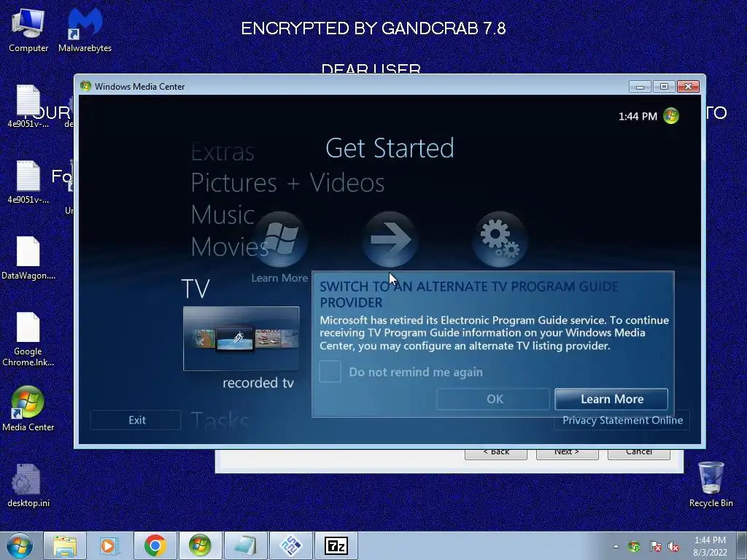The height and width of the screenshot is (560, 747).
Task: Click the Exit button in Media Center
Action: [136, 420]
